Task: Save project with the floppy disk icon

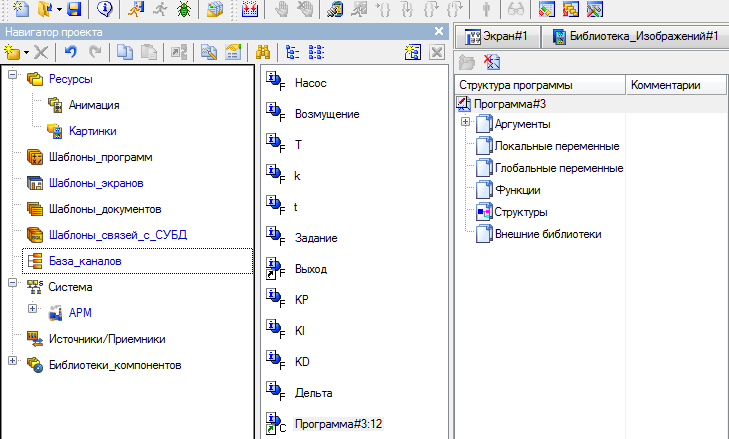Action: pos(74,9)
